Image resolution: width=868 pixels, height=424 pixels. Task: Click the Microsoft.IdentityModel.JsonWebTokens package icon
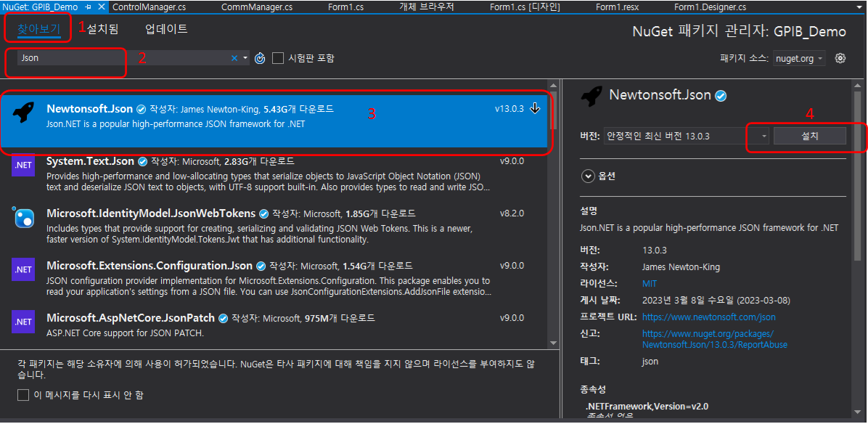[x=23, y=217]
